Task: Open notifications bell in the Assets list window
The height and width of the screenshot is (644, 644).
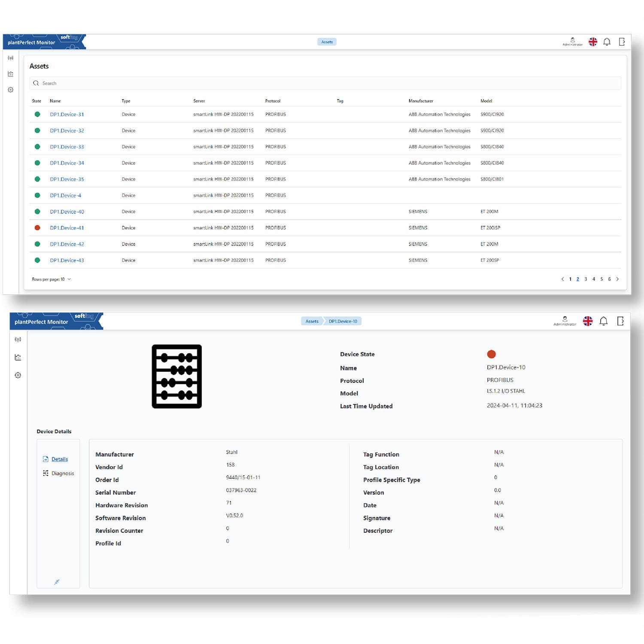Action: point(607,42)
